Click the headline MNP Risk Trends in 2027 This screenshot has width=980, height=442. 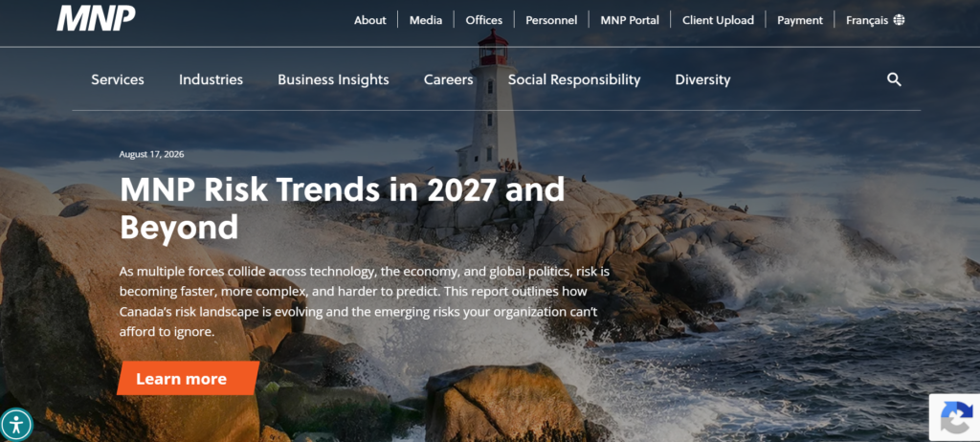click(343, 209)
